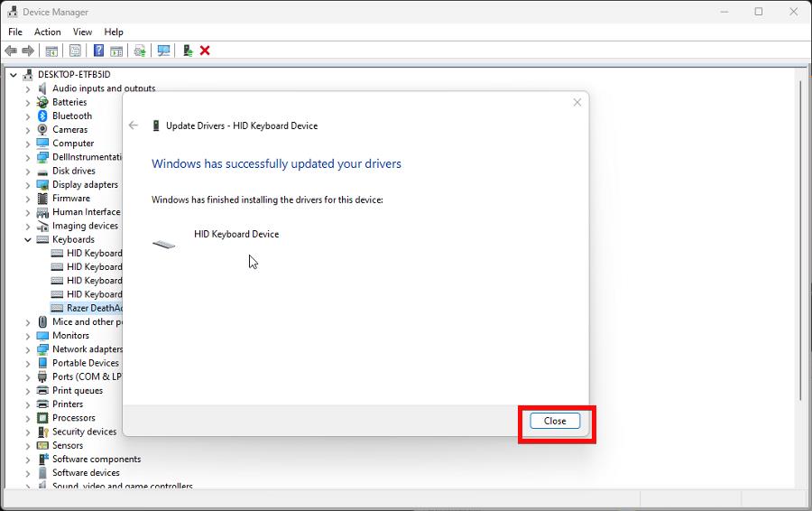This screenshot has width=812, height=511.
Task: Click the Display adapters category icon
Action: point(42,184)
